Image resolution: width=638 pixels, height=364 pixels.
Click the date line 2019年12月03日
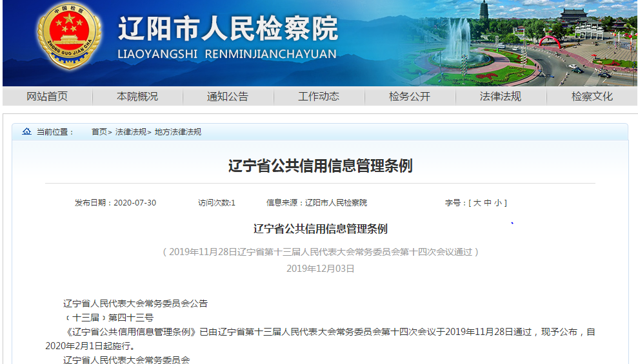point(320,269)
